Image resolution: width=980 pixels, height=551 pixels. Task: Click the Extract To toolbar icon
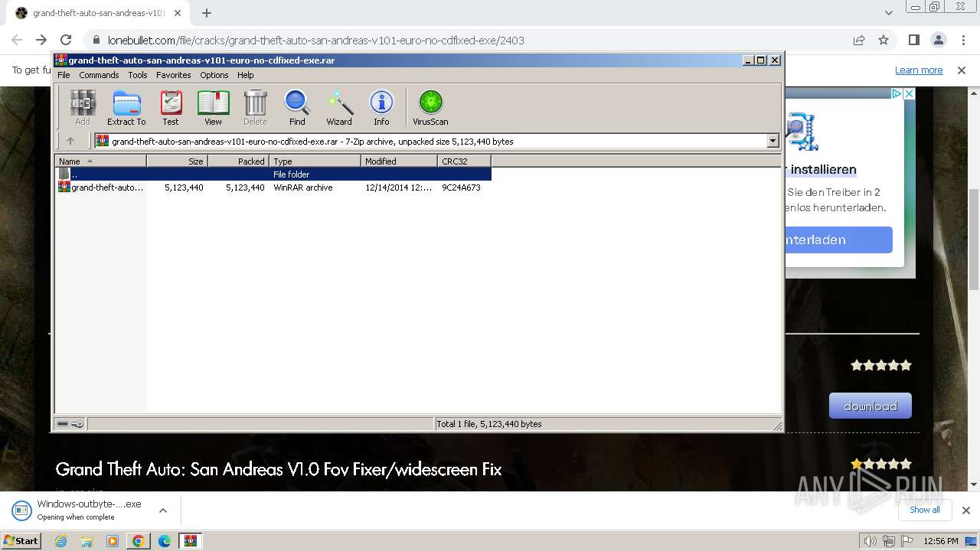tap(126, 107)
